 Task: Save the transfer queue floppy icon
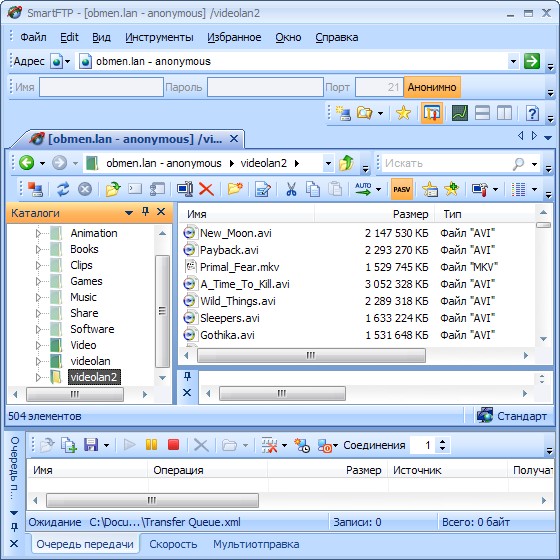pyautogui.click(x=91, y=445)
